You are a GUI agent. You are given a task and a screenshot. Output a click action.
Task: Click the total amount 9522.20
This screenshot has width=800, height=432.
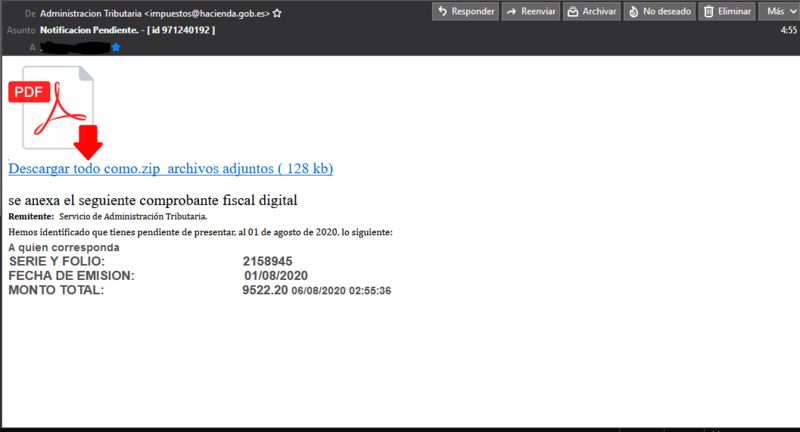264,290
